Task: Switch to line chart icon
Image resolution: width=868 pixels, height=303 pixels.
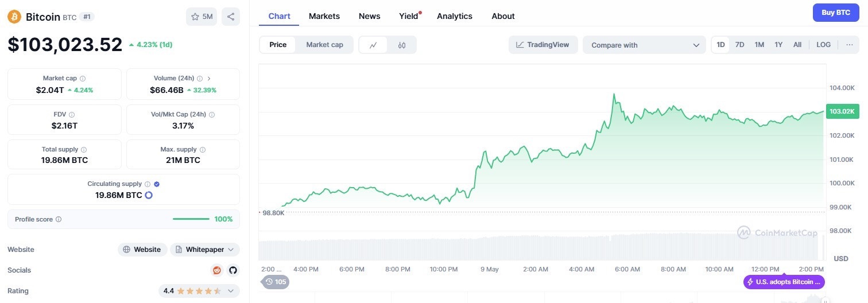Action: click(x=373, y=45)
